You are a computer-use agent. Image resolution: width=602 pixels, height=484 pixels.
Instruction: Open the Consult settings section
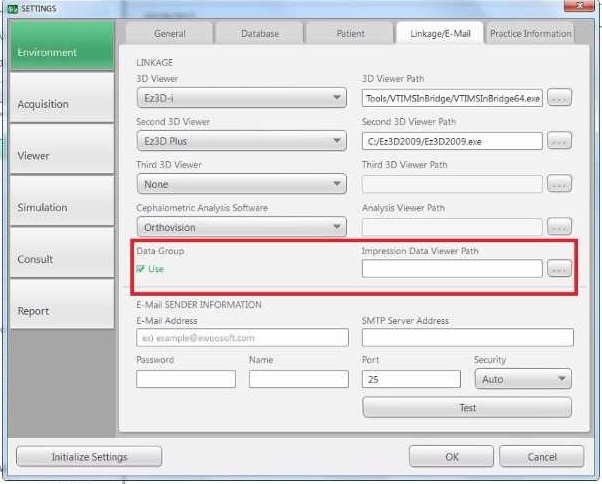point(62,253)
